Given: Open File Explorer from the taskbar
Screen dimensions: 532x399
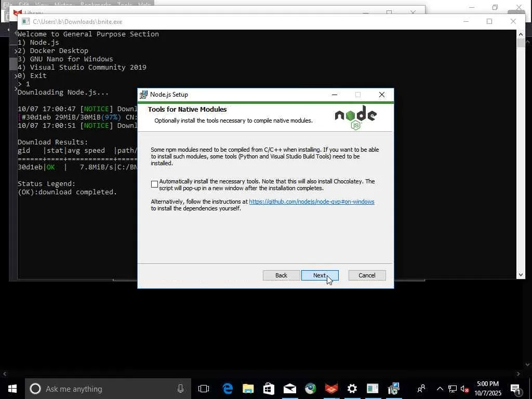Looking at the screenshot, I should coord(248,389).
